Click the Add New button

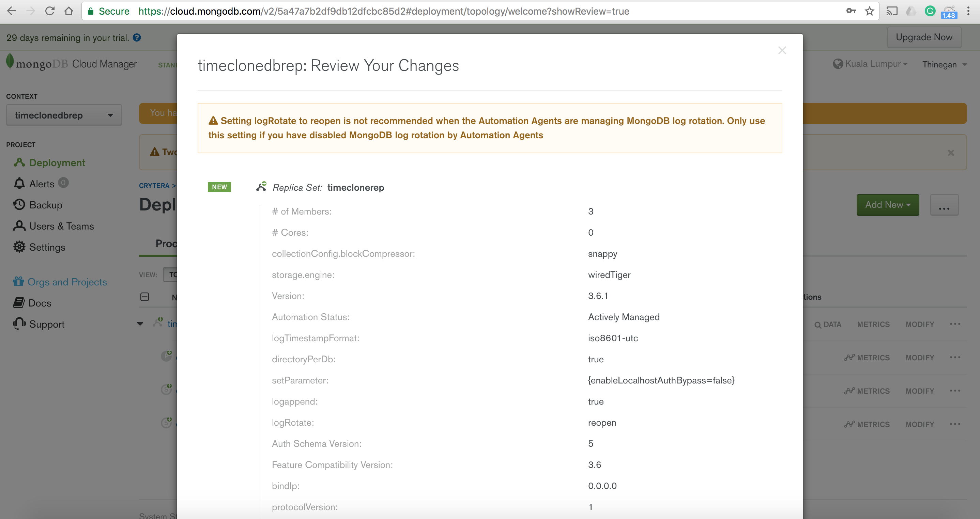887,205
